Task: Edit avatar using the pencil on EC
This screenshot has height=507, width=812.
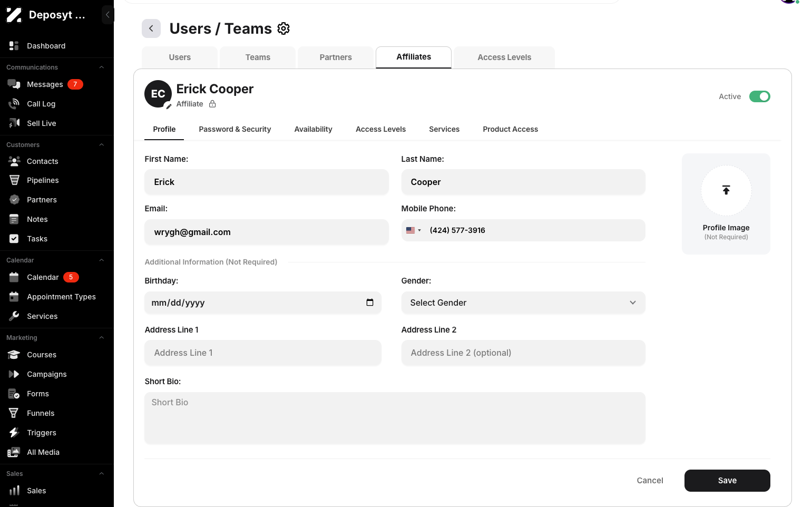Action: [x=169, y=106]
